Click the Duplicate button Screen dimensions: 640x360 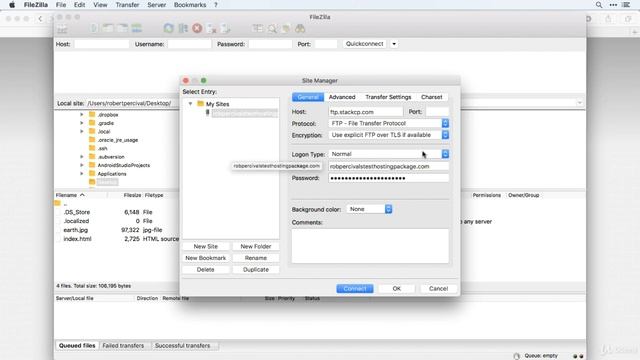coord(256,270)
